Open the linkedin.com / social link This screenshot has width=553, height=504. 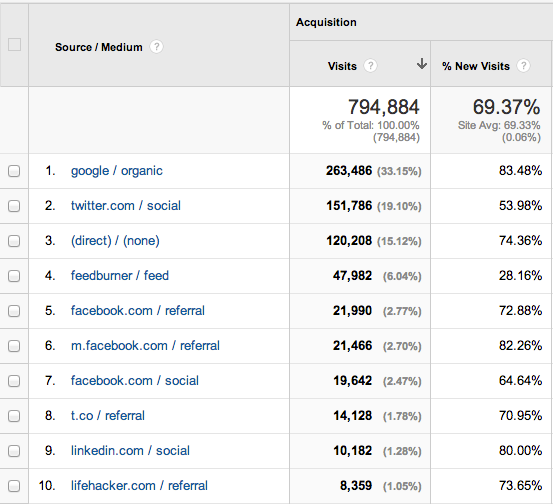tap(130, 450)
